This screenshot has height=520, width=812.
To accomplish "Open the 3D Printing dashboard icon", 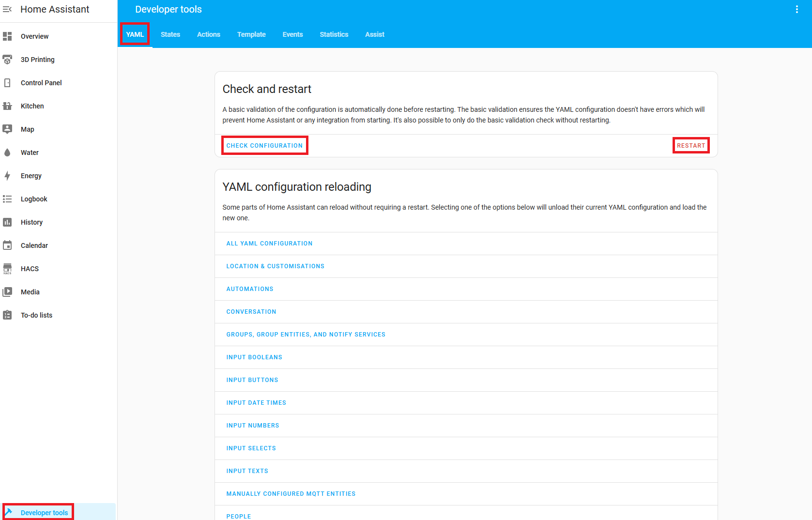I will click(7, 60).
